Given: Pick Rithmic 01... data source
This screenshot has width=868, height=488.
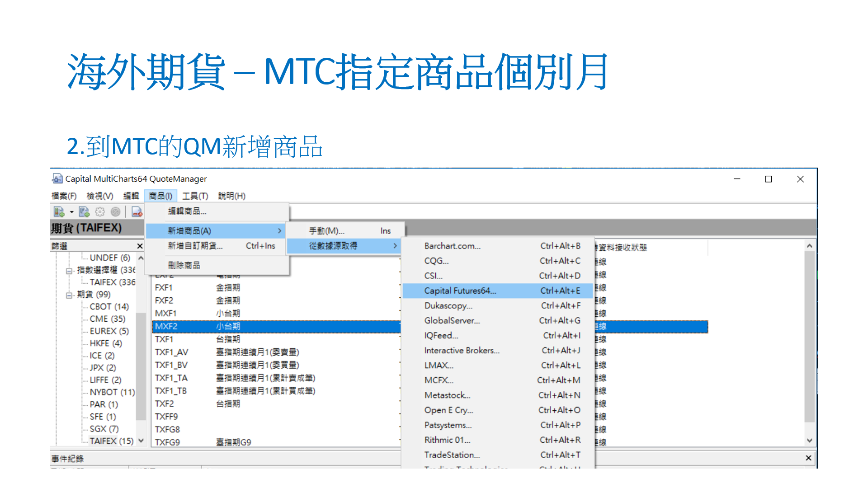Looking at the screenshot, I should [498, 440].
